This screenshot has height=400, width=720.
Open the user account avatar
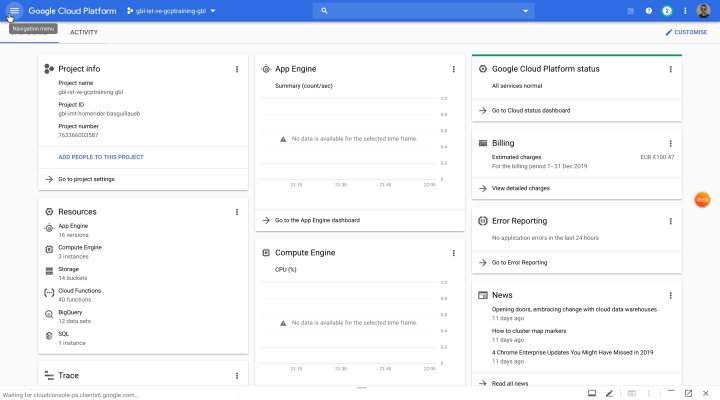[703, 11]
